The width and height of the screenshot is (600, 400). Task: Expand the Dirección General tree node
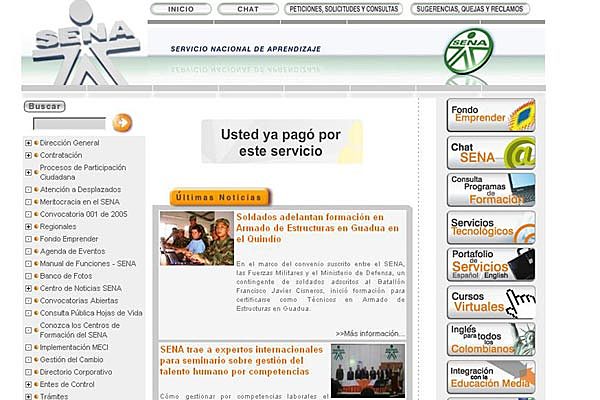tap(28, 143)
